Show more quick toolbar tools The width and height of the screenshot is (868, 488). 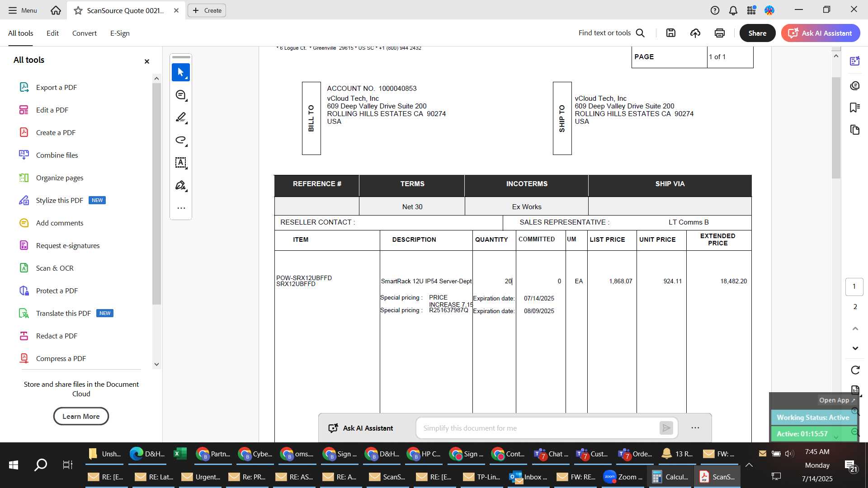point(181,208)
